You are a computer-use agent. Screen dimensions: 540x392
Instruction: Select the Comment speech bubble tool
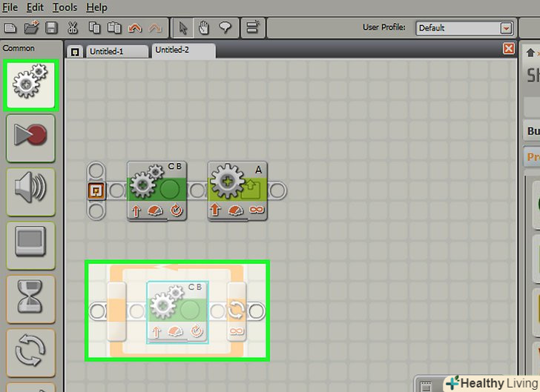click(x=225, y=27)
